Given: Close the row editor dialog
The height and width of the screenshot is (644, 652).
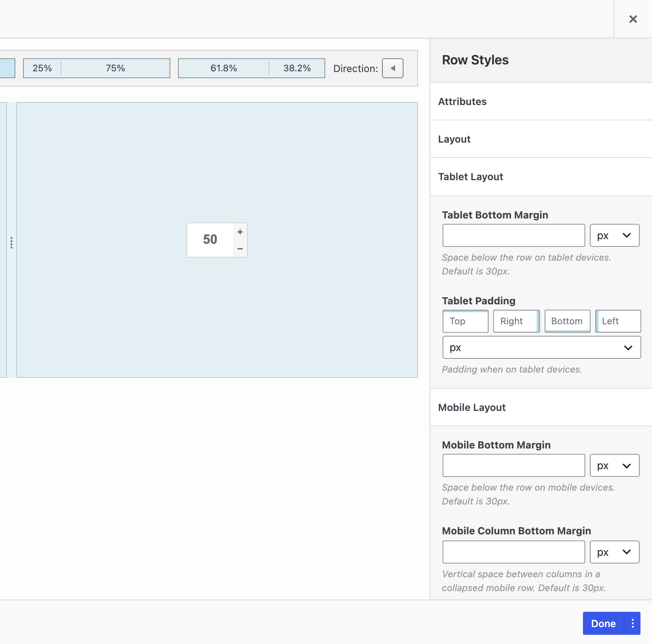Looking at the screenshot, I should 633,19.
